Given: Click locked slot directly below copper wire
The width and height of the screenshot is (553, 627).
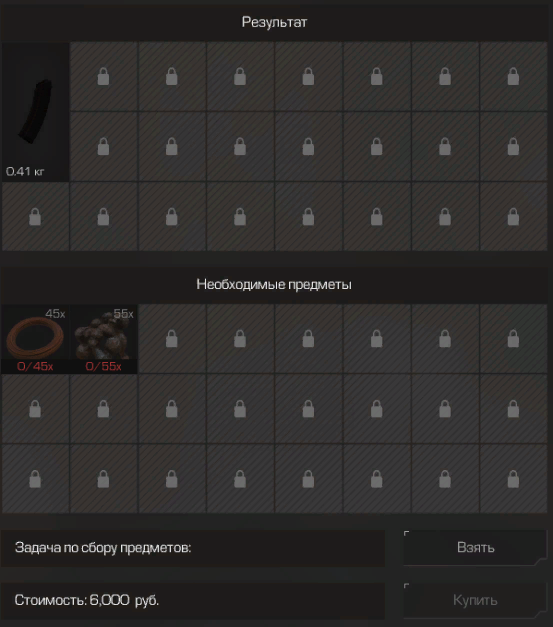Looking at the screenshot, I should tap(35, 409).
